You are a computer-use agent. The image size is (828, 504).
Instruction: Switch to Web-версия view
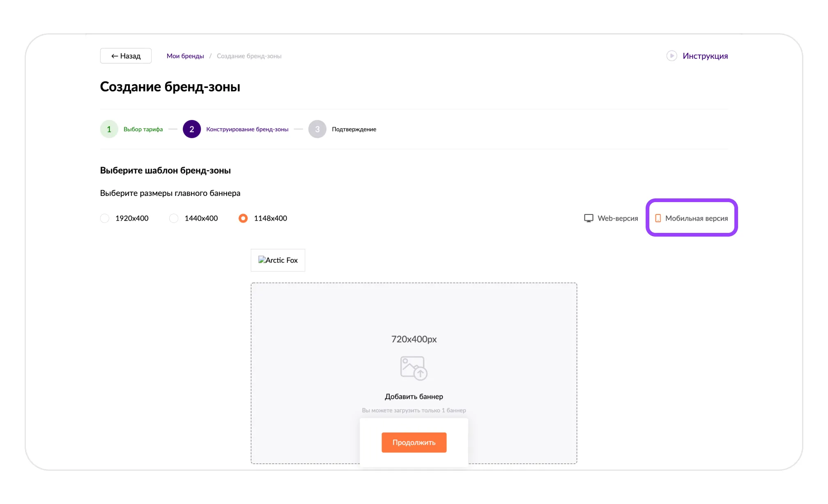pos(617,218)
